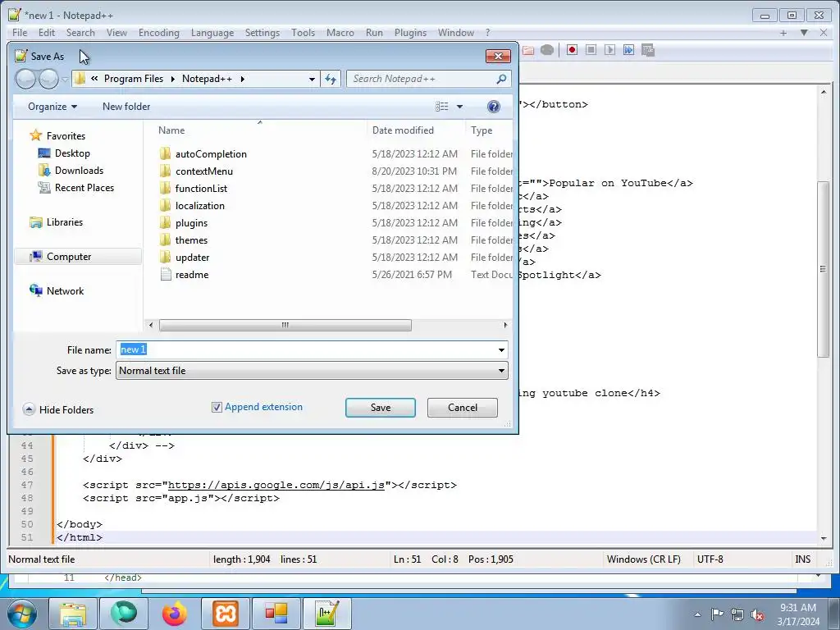Click the Windows (CR LF) status entry
The height and width of the screenshot is (630, 840).
click(644, 559)
